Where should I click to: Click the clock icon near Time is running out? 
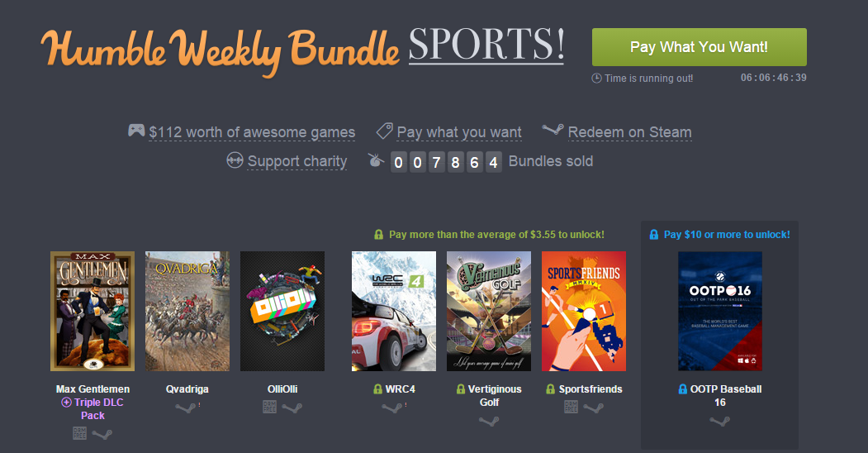pyautogui.click(x=596, y=78)
